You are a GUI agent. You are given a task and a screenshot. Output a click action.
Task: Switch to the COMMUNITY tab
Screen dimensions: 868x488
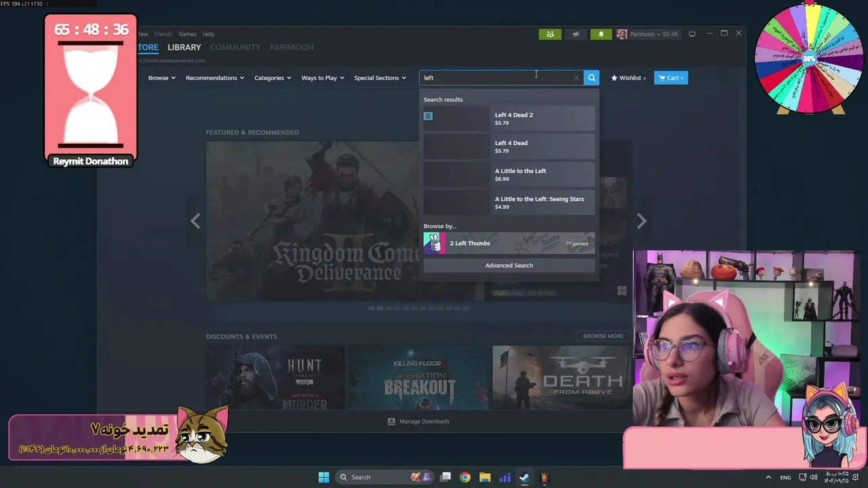pyautogui.click(x=235, y=47)
